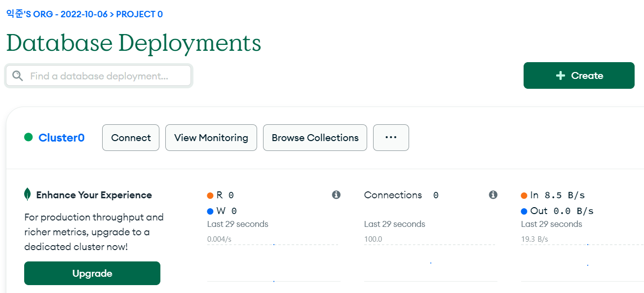Click Last 29 seconds under Connections
644x293 pixels.
pos(395,224)
